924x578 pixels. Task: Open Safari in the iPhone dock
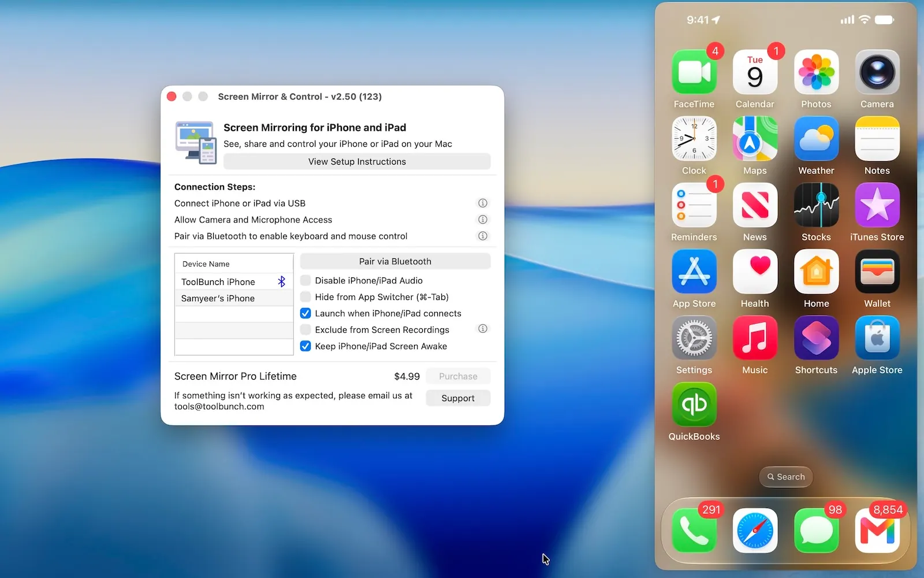[755, 531]
